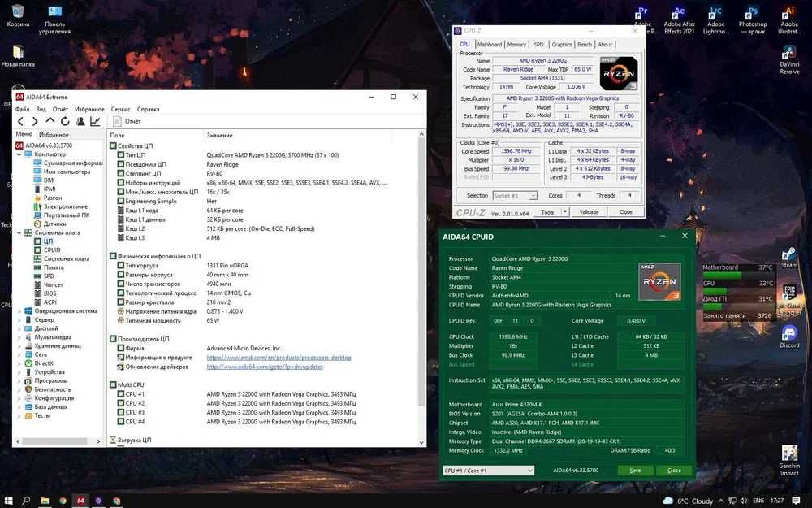Click the Close button in CPU-Z
Viewport: 812px width, 508px height.
[x=625, y=212]
